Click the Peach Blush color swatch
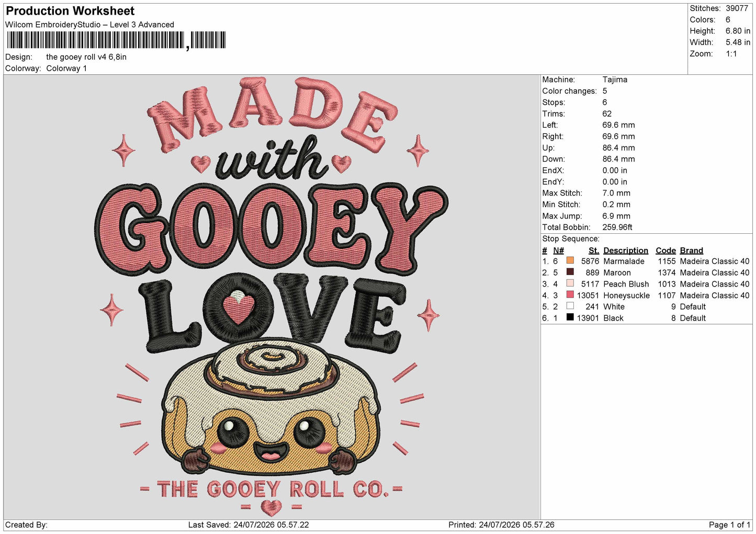This screenshot has height=534, width=756. [x=570, y=283]
